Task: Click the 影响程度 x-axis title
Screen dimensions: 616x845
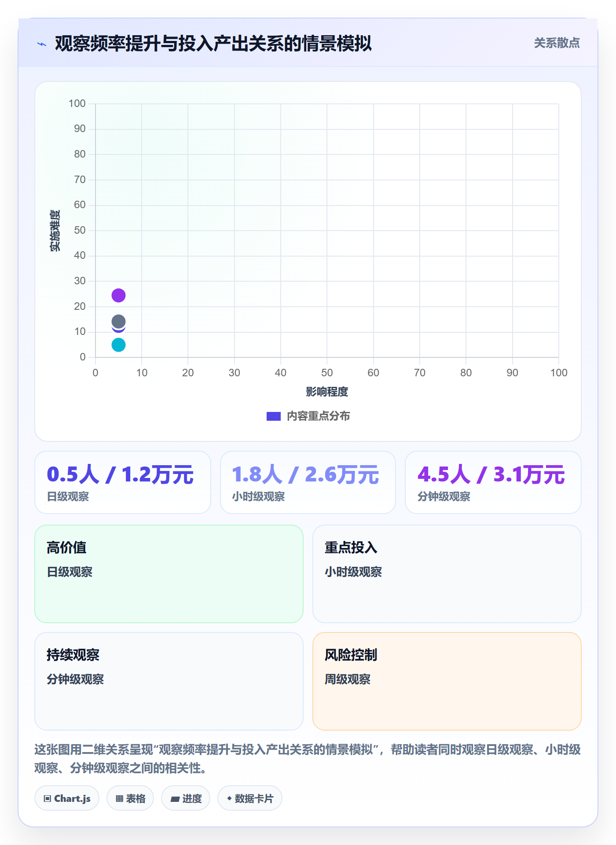Action: tap(327, 392)
